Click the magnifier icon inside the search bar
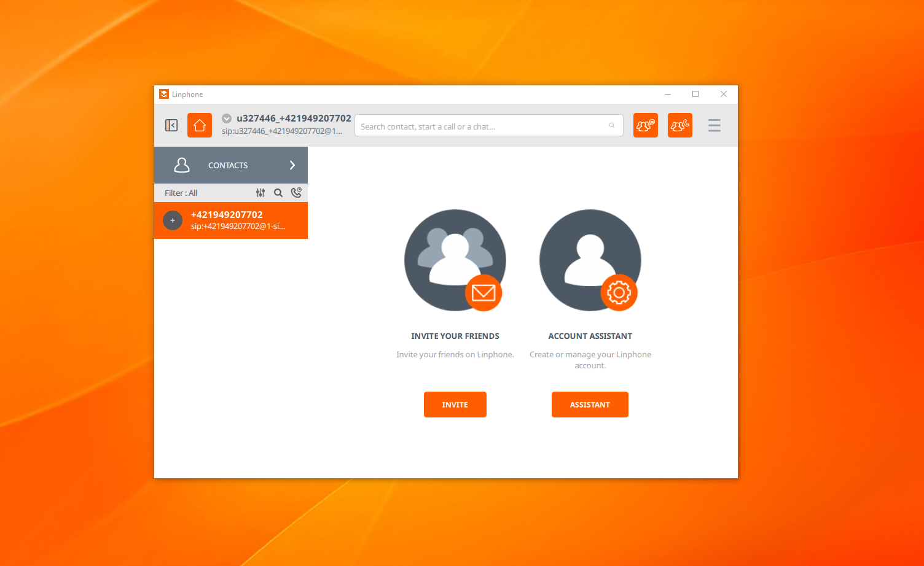This screenshot has width=924, height=566. click(612, 126)
